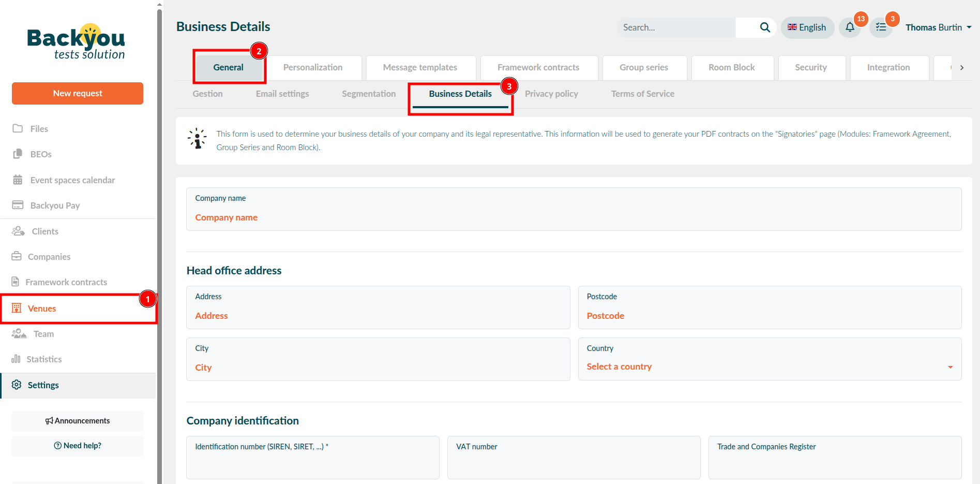Image resolution: width=980 pixels, height=484 pixels.
Task: Open the Statistics section
Action: pyautogui.click(x=44, y=359)
